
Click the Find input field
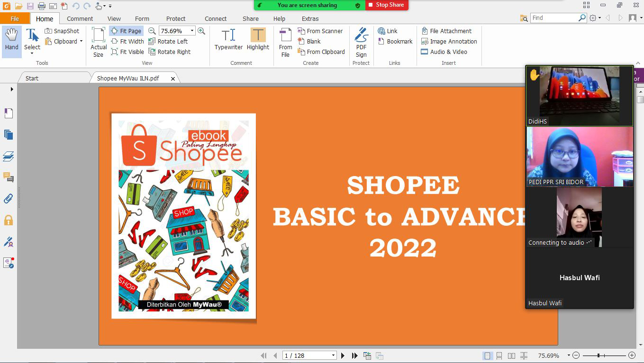coord(554,18)
